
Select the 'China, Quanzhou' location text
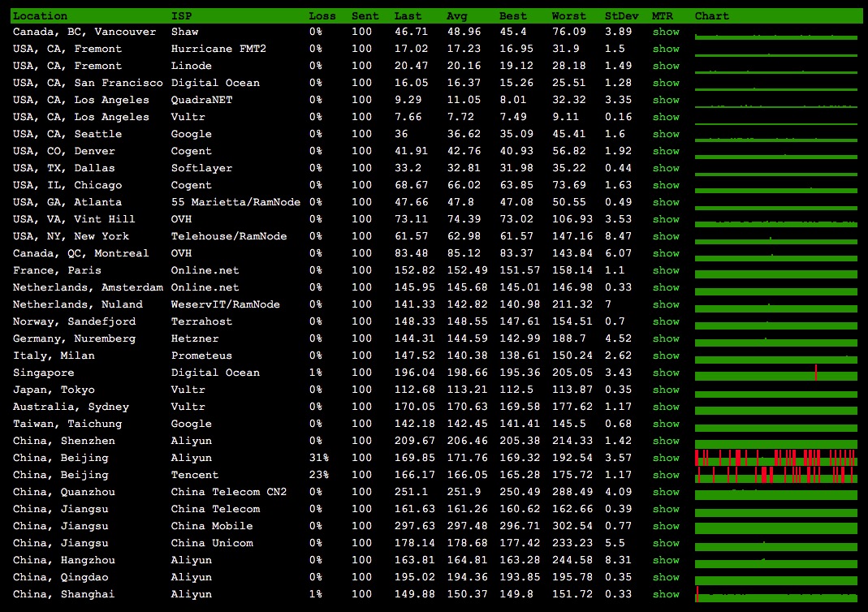coord(64,492)
